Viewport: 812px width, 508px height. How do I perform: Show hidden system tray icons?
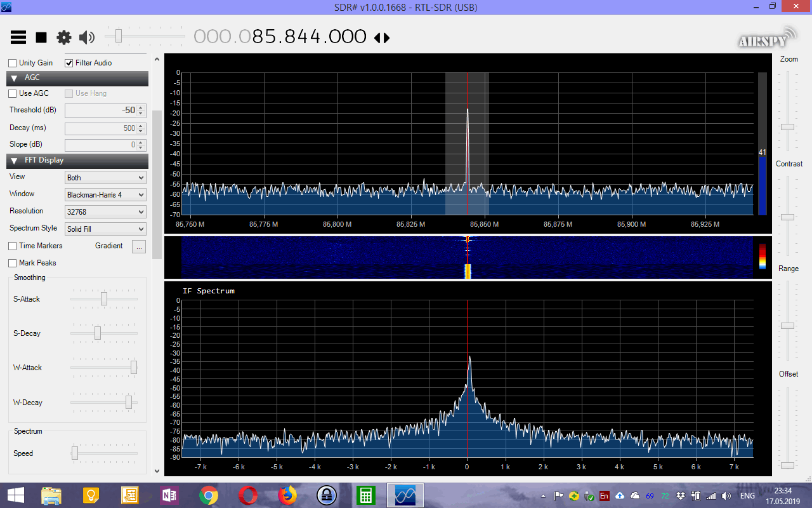pos(543,496)
